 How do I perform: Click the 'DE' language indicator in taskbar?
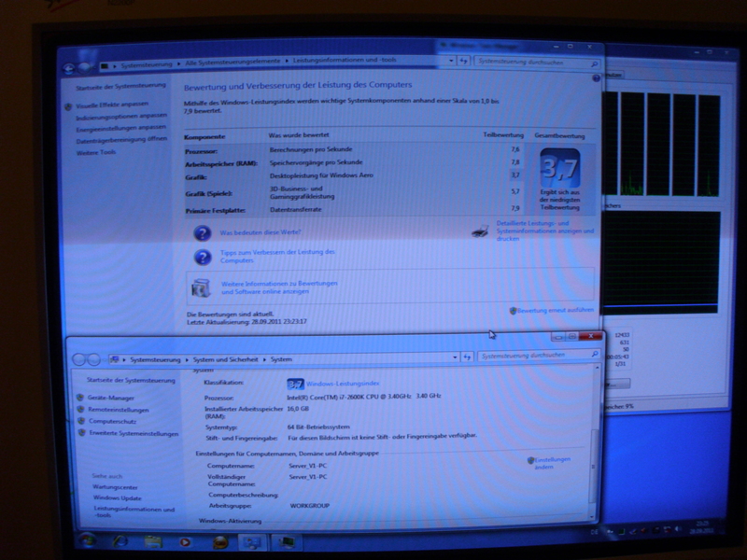click(594, 532)
